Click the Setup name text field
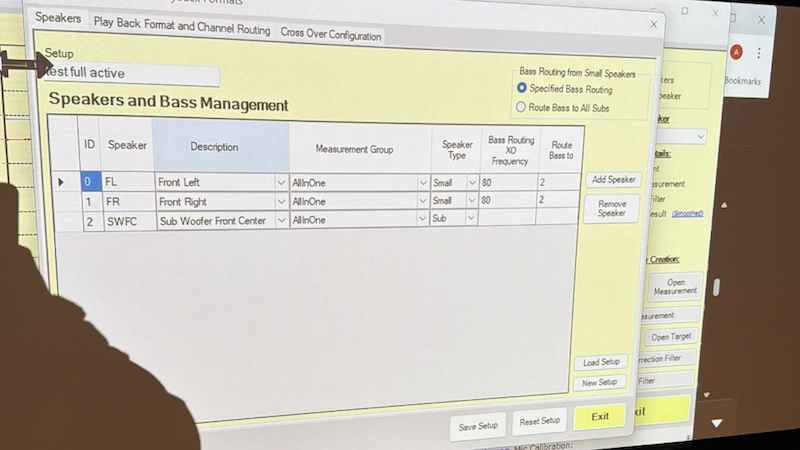Image resolution: width=800 pixels, height=450 pixels. point(130,74)
